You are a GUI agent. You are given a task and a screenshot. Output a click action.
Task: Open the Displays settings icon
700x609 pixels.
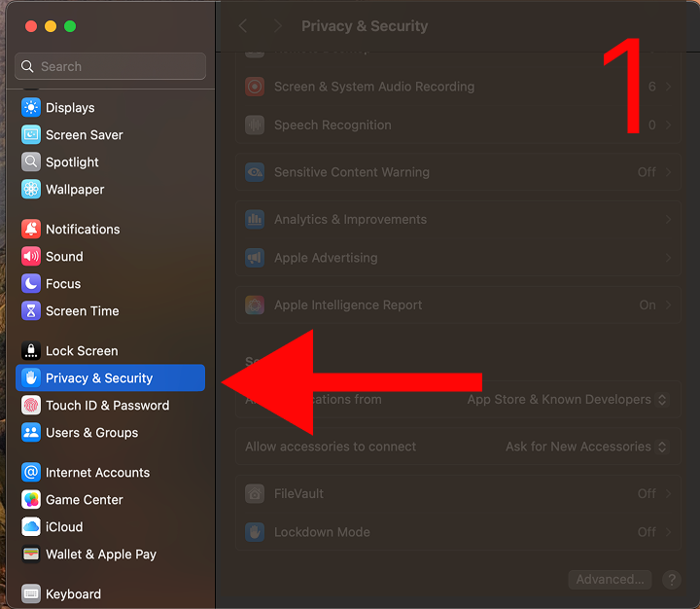tap(31, 108)
